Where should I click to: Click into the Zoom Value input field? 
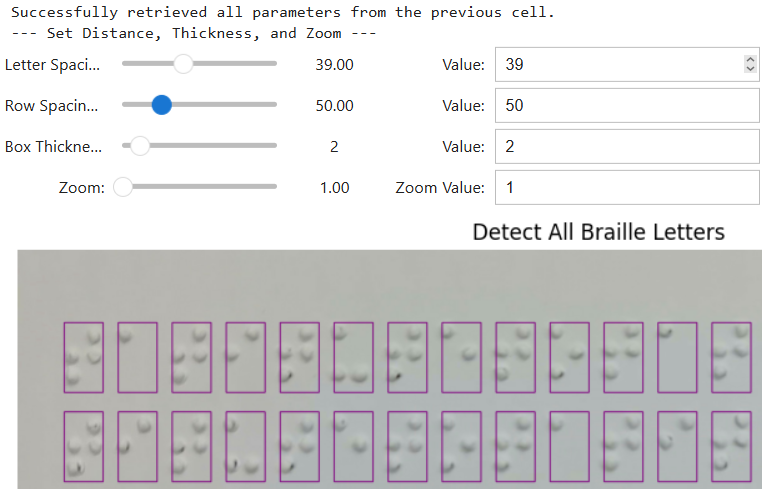coord(626,187)
